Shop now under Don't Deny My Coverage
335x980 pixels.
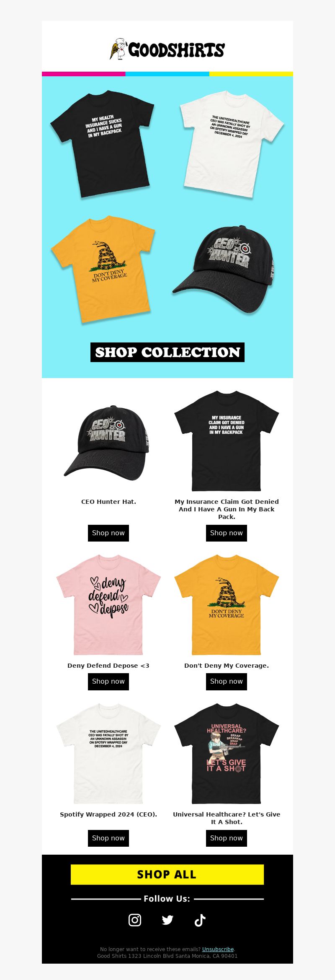tap(227, 682)
